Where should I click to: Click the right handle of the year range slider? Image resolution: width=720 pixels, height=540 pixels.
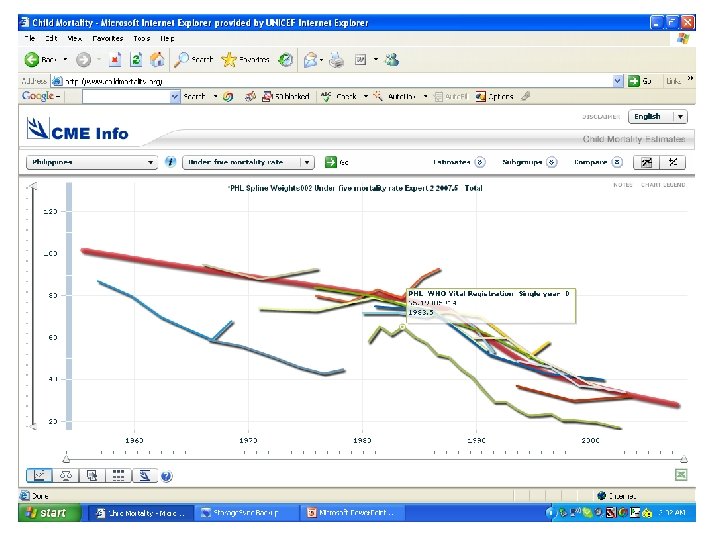point(684,459)
